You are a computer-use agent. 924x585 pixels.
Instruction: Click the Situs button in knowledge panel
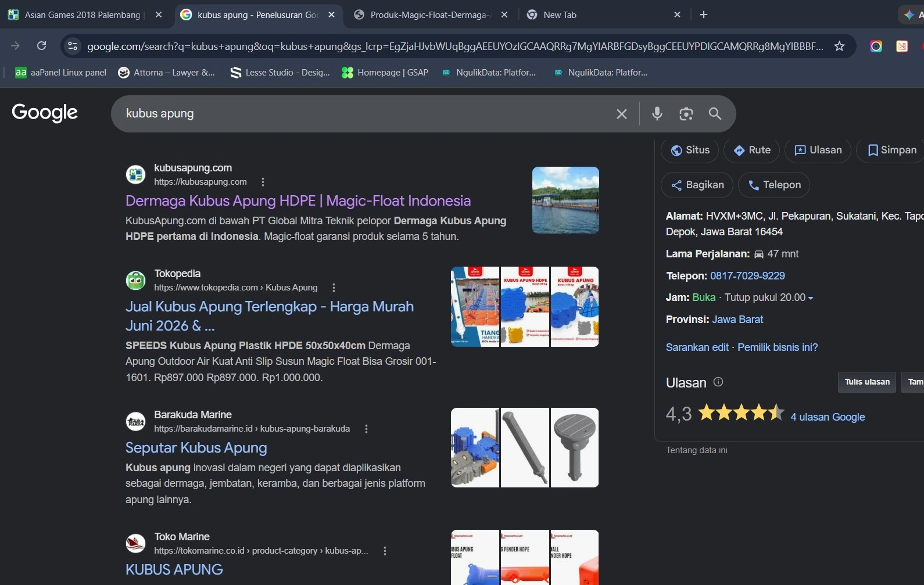click(690, 150)
